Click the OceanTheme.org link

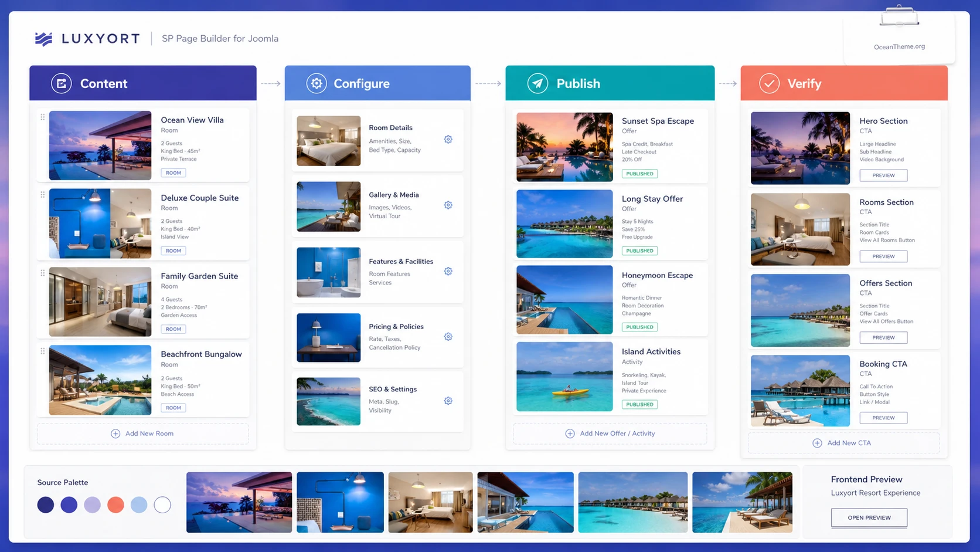point(899,46)
